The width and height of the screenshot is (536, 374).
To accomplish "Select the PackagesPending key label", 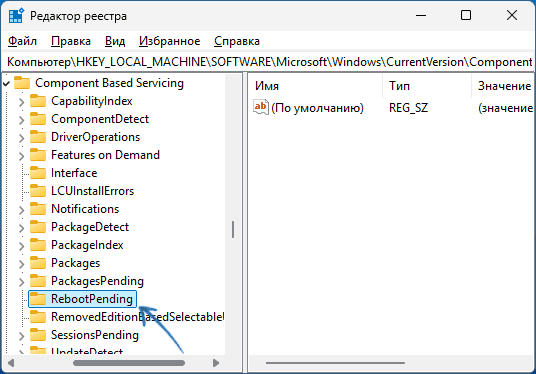I will 97,281.
